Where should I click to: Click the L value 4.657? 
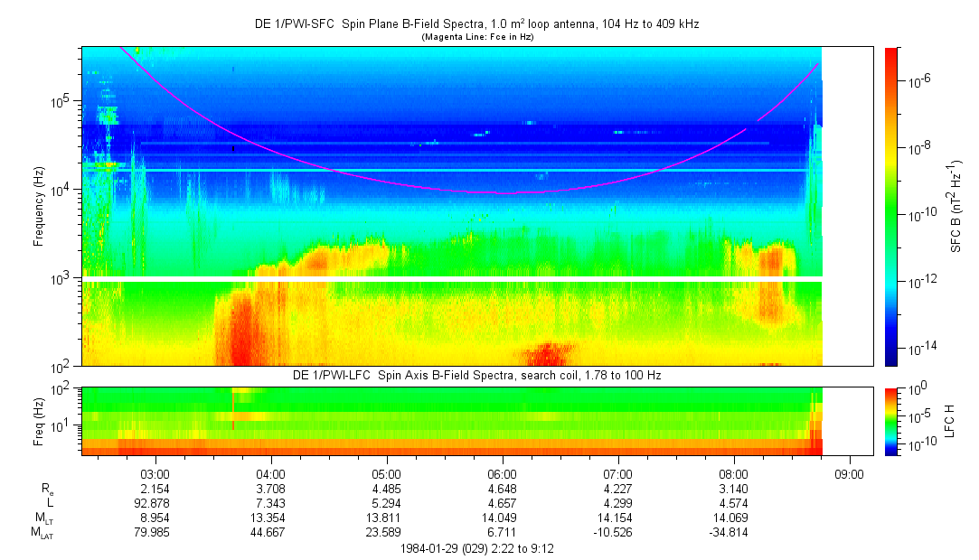pos(502,503)
